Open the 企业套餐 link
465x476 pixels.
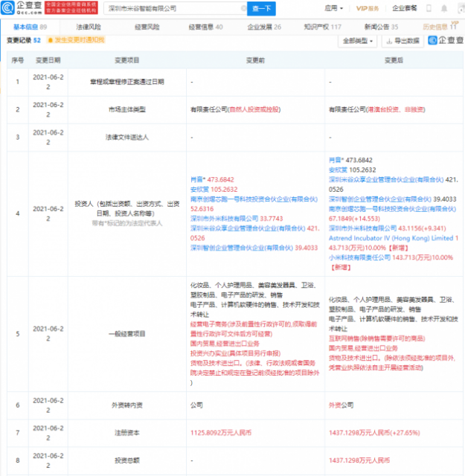405,8
